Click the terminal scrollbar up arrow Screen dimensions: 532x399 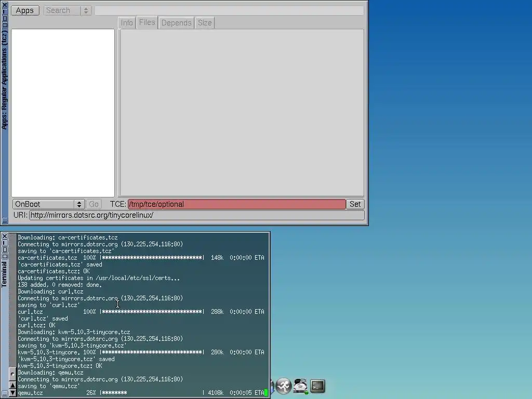click(12, 385)
